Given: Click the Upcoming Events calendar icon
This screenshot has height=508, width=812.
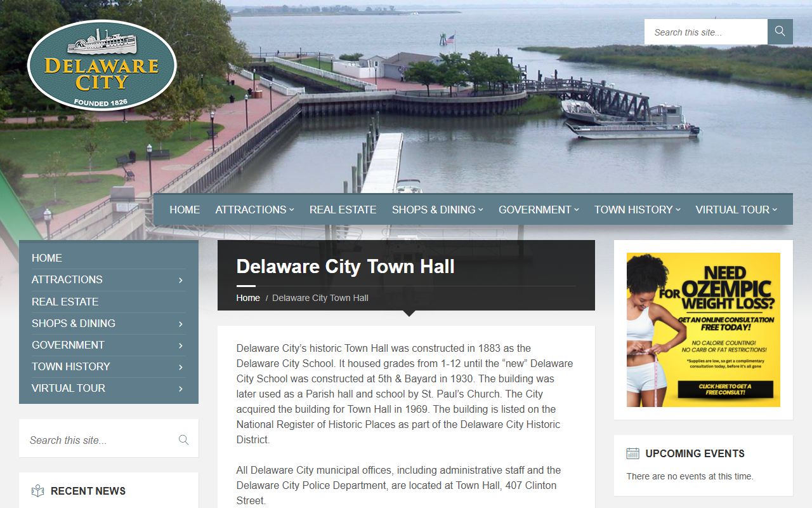Looking at the screenshot, I should pos(632,453).
